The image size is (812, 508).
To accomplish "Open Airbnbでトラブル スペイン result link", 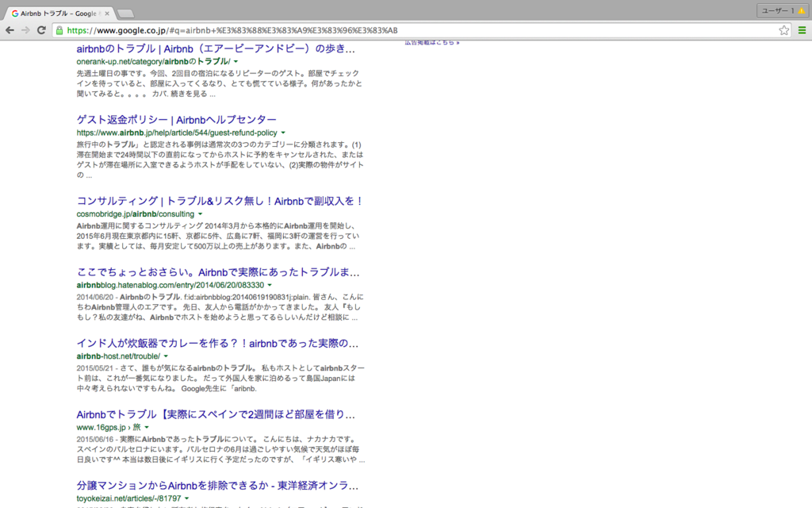I will click(216, 414).
